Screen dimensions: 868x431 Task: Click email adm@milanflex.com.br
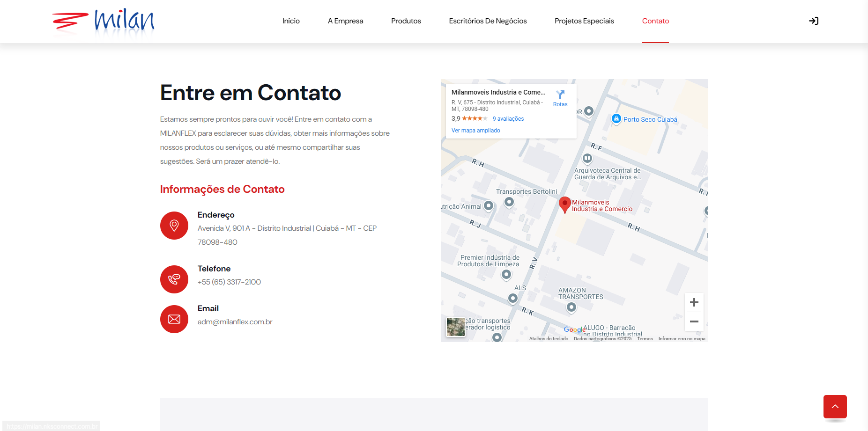pos(235,322)
